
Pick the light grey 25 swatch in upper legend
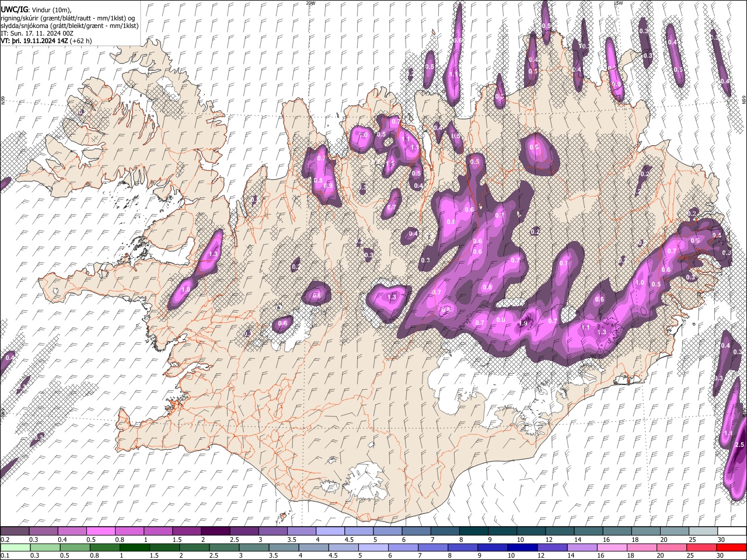703,531
